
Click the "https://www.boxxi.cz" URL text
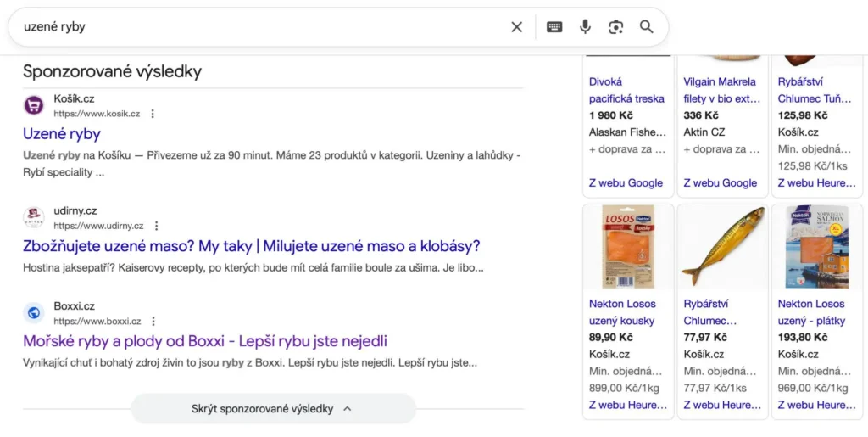(x=97, y=322)
